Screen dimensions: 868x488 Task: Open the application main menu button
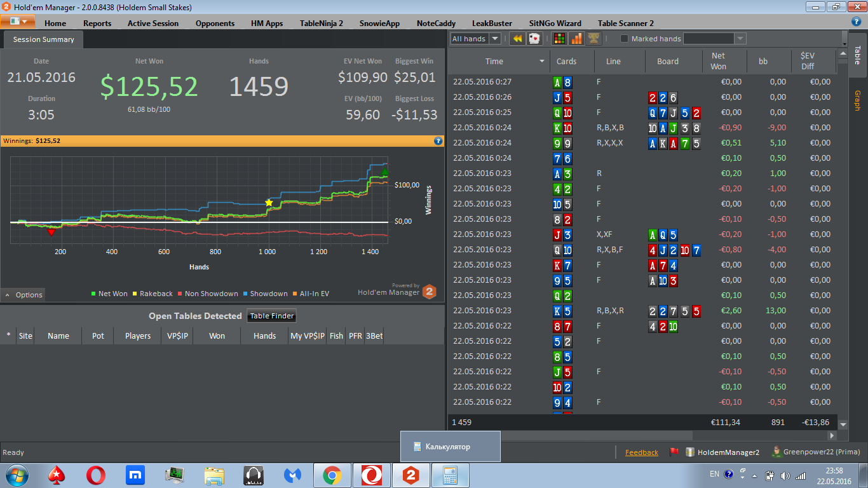coord(18,21)
